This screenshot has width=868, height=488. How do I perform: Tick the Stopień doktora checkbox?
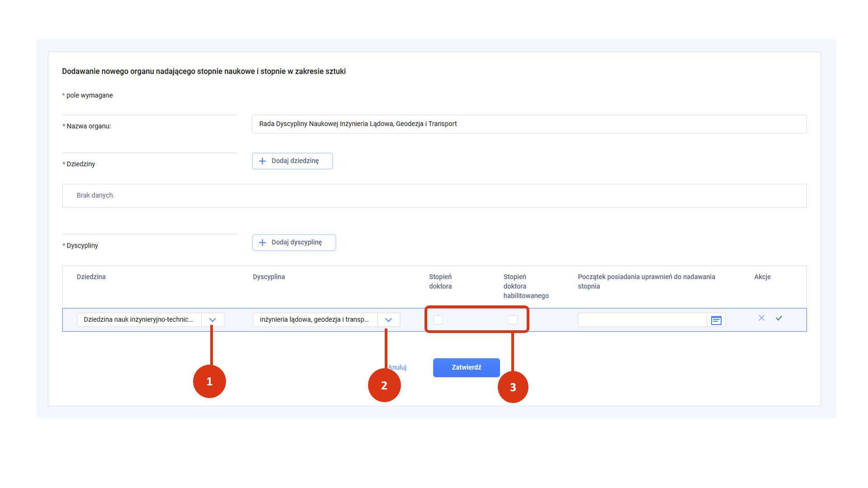tap(438, 320)
